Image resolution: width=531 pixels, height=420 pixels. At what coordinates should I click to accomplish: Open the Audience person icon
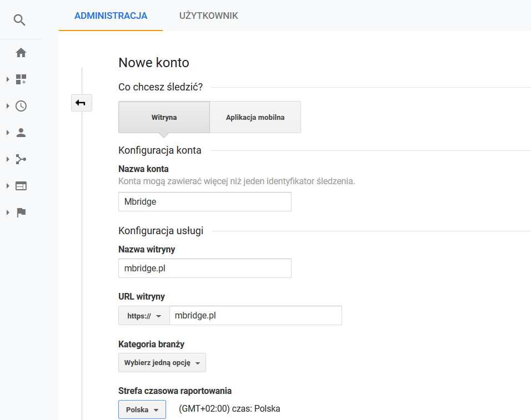tap(21, 133)
